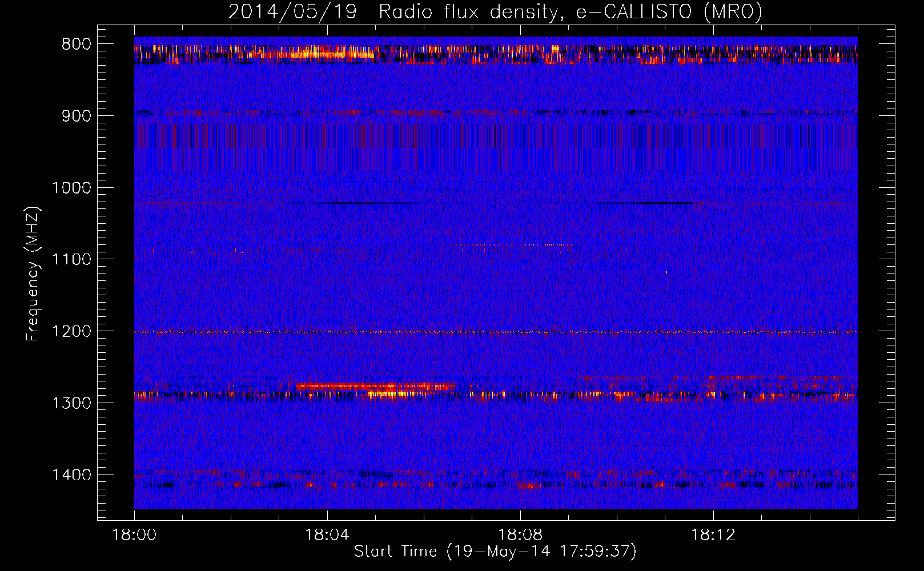This screenshot has height=571, width=924.
Task: Select the 1200 frequency tick label
Action: tap(71, 331)
